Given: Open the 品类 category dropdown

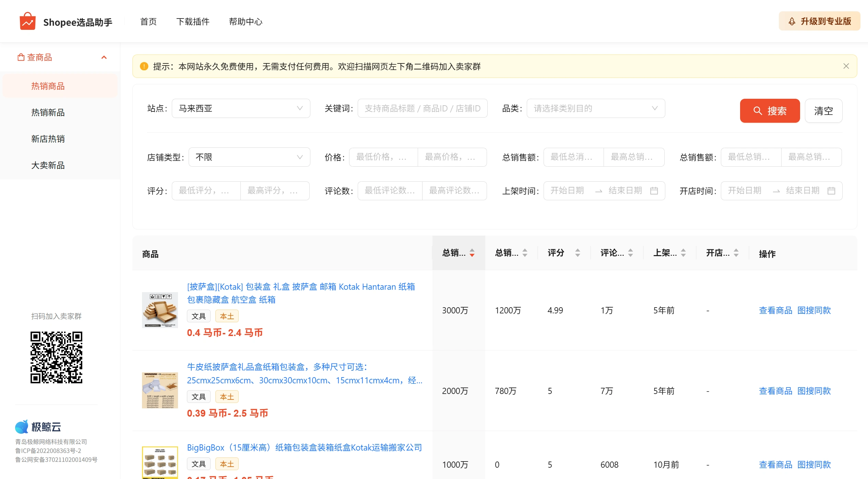Looking at the screenshot, I should [596, 108].
